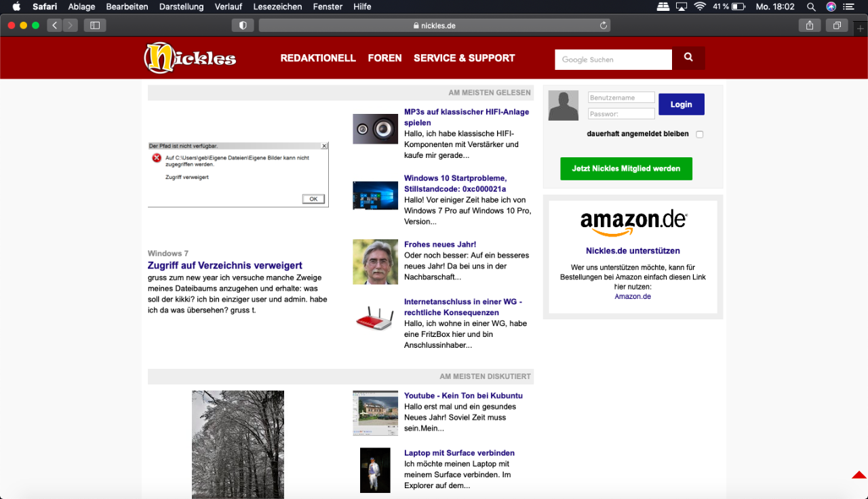
Task: Click the blue Login button
Action: click(681, 104)
